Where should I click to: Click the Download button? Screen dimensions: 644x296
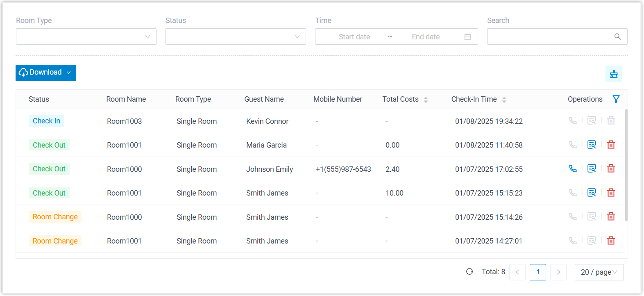pyautogui.click(x=45, y=73)
